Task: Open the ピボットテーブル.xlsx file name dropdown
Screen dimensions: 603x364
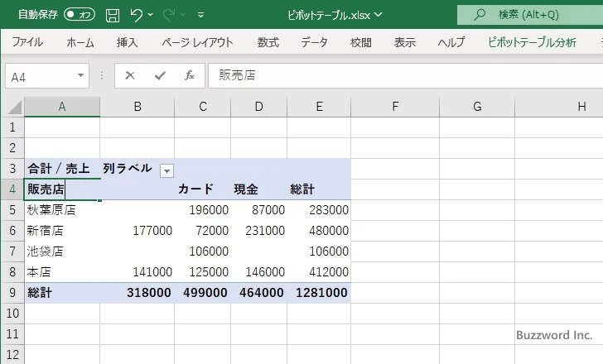Action: tap(379, 15)
